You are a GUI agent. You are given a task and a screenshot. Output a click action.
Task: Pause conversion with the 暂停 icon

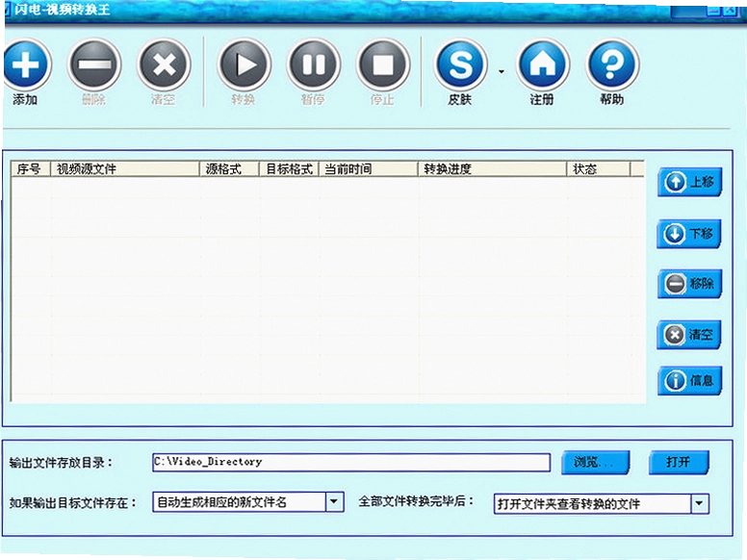[314, 64]
